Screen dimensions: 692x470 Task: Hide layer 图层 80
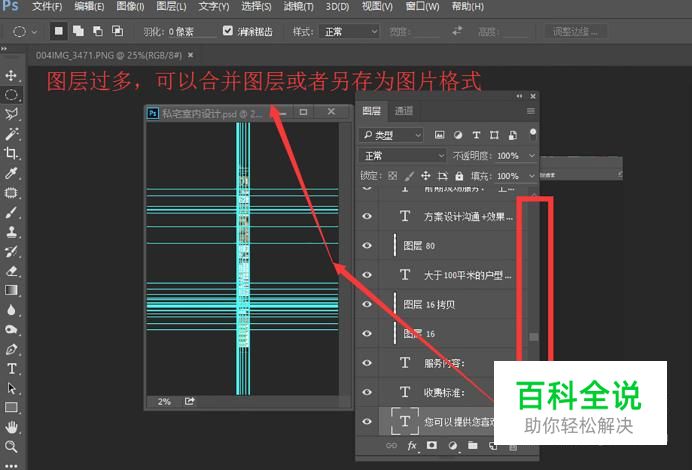coord(367,245)
